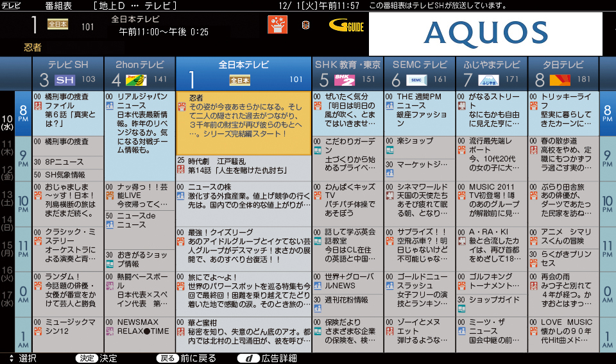Select the 10 PM time slot on left
616x364 pixels.
23,204
